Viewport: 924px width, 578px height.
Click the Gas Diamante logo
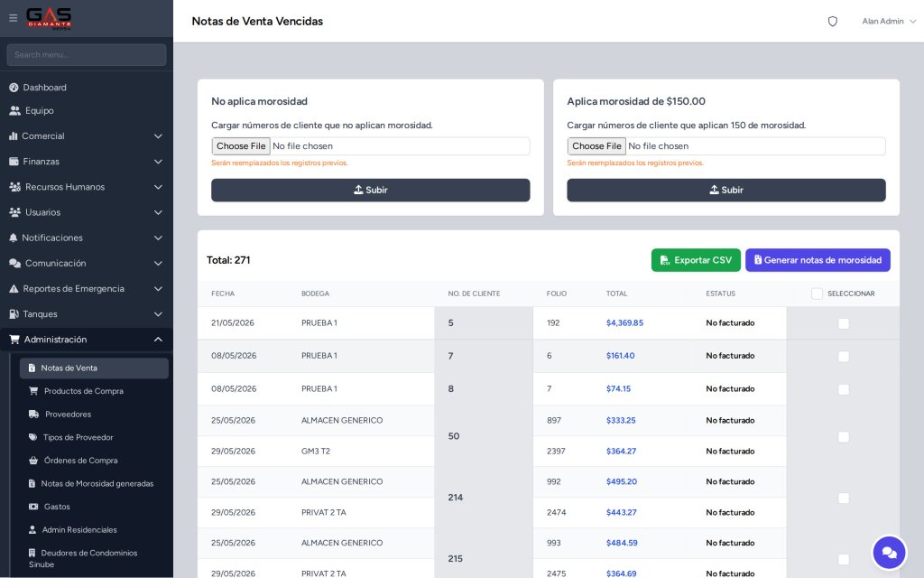49,18
